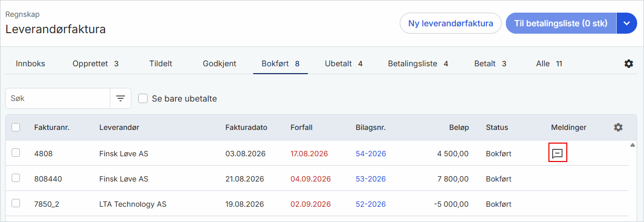Screen dimensions: 644x222
Task: Click invoice date 19.08.2026
Action: tap(245, 204)
